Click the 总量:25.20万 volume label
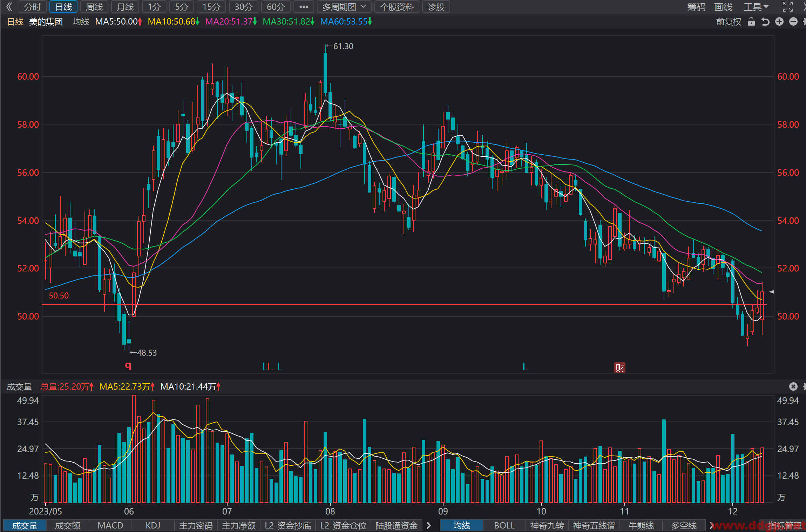 67,387
